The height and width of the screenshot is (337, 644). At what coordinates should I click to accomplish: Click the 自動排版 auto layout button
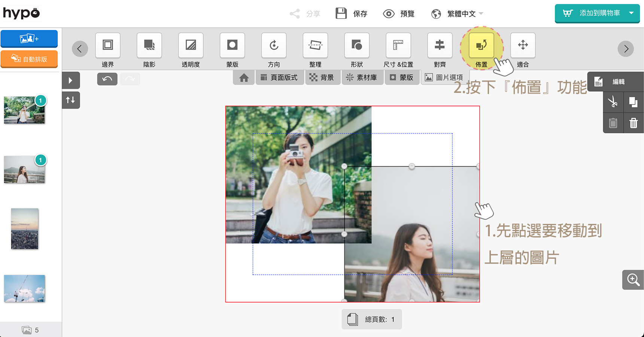(x=29, y=59)
